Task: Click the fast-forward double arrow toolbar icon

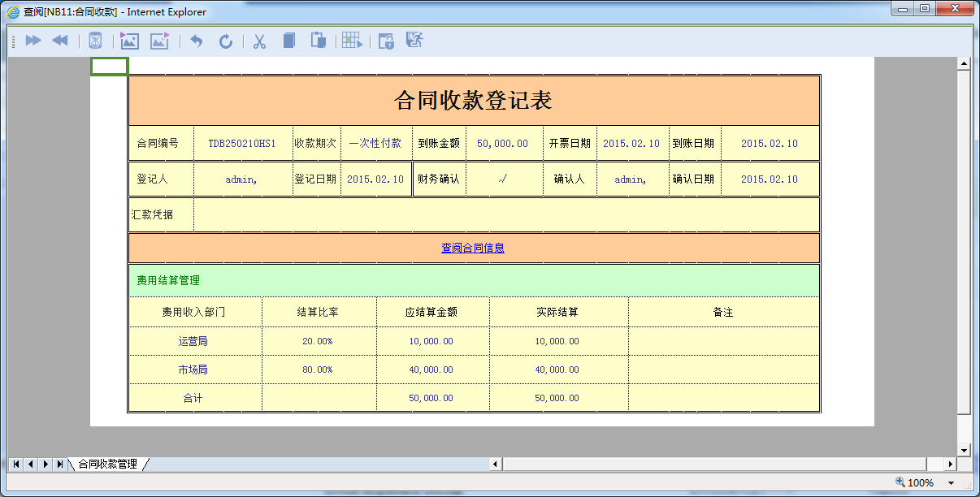Action: (x=33, y=41)
